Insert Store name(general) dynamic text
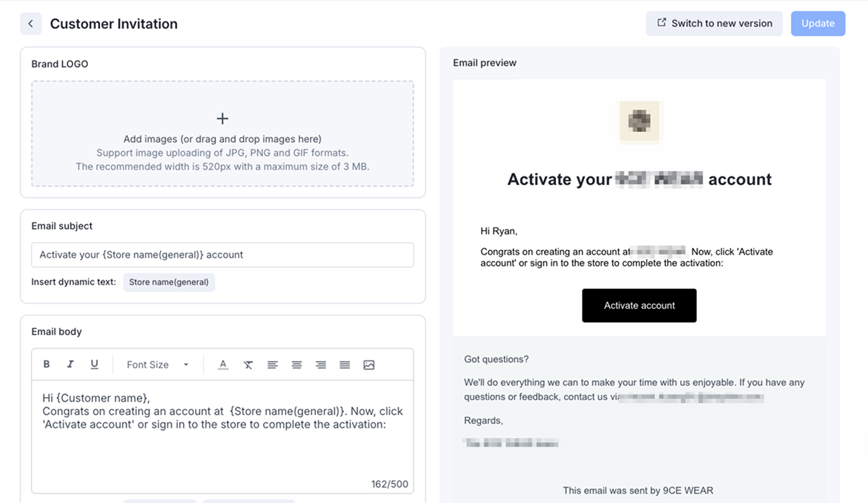This screenshot has height=503, width=868. (169, 282)
